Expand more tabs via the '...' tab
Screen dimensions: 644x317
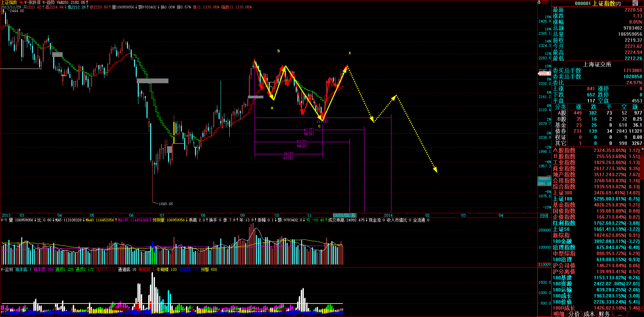tap(619, 314)
